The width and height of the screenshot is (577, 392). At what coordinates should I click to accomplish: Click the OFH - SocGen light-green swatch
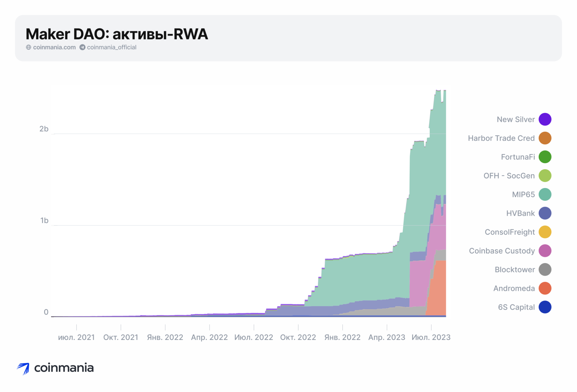coord(545,176)
